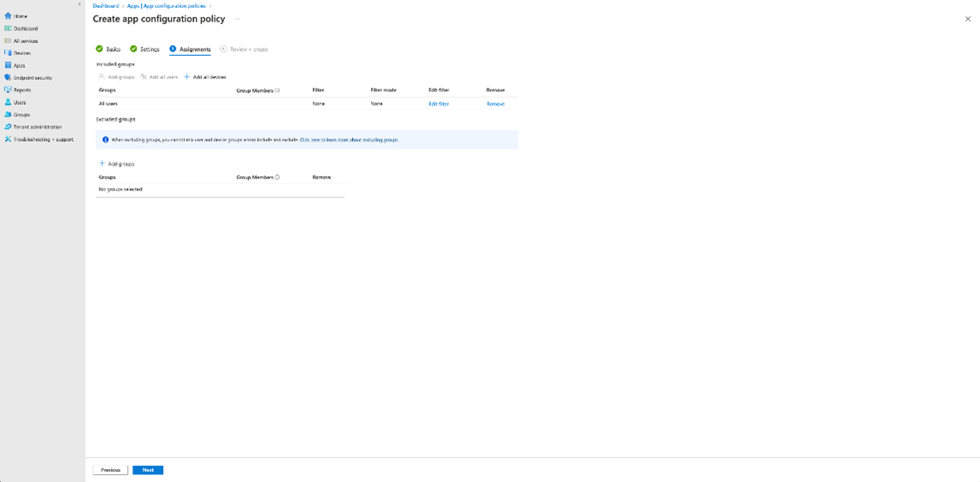Viewport: 980px width, 482px height.
Task: Click the All services icon
Action: pos(8,40)
